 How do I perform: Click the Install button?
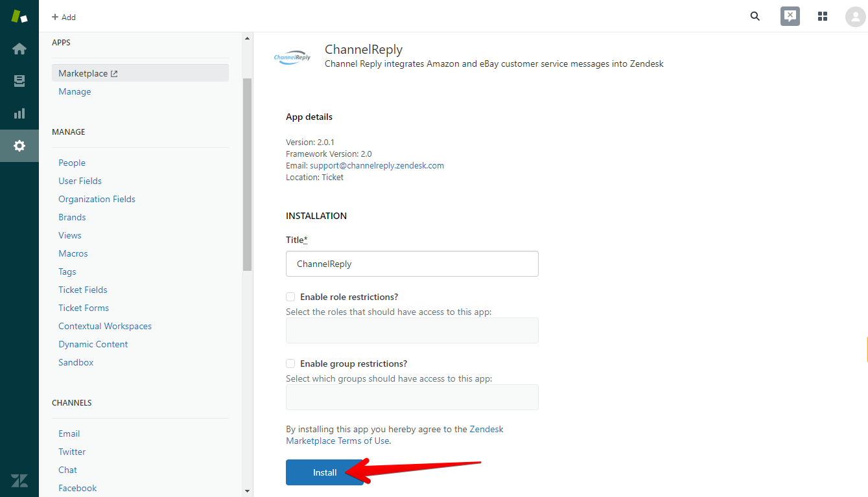[325, 472]
